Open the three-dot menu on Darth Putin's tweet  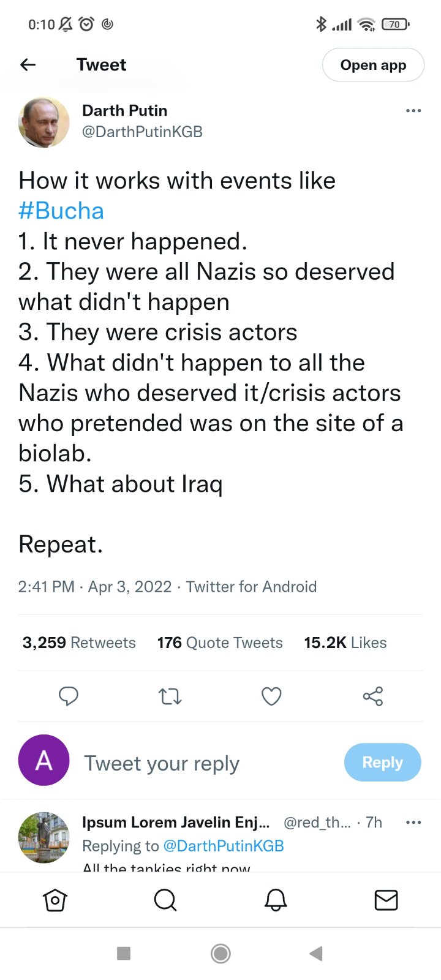pyautogui.click(x=413, y=111)
